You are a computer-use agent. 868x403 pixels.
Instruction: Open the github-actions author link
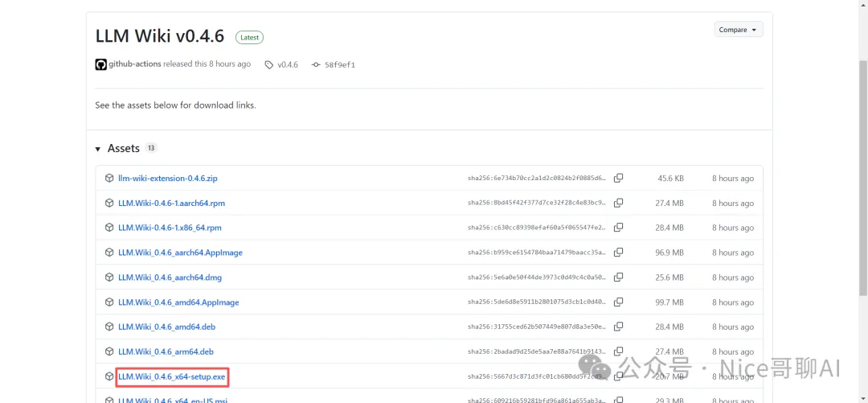pyautogui.click(x=134, y=64)
